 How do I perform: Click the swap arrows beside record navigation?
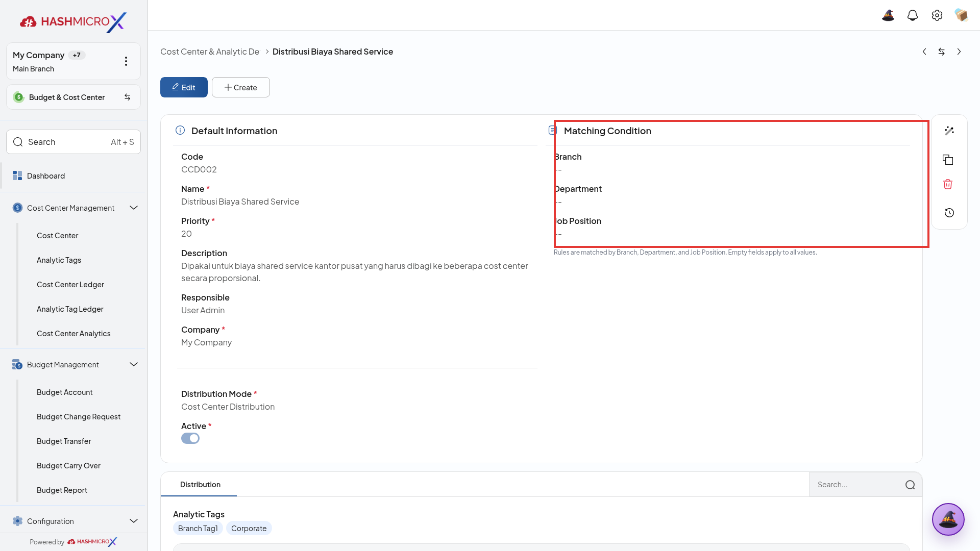coord(942,52)
